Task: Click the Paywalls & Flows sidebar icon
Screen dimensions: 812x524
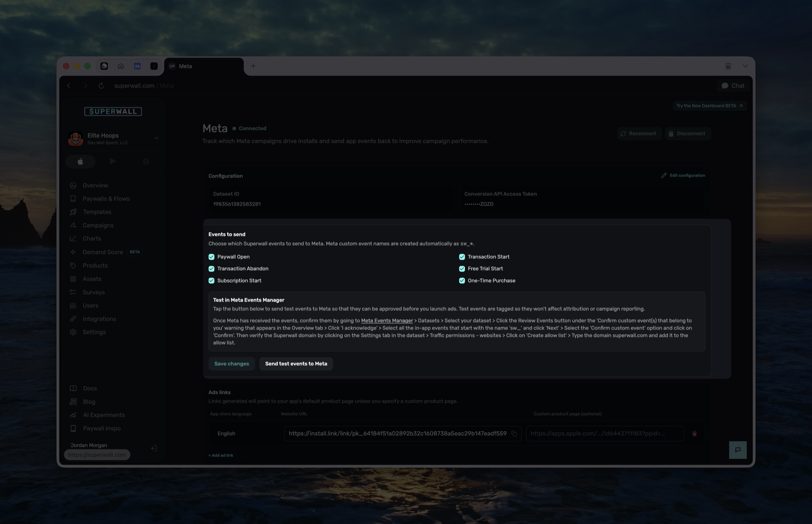Action: [73, 198]
